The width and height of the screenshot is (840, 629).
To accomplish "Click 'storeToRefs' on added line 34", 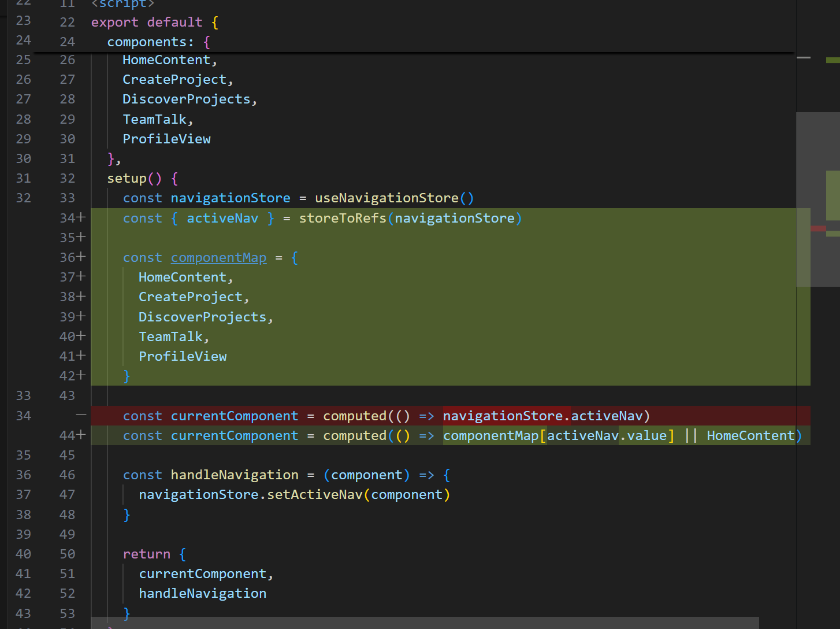I will coord(343,219).
